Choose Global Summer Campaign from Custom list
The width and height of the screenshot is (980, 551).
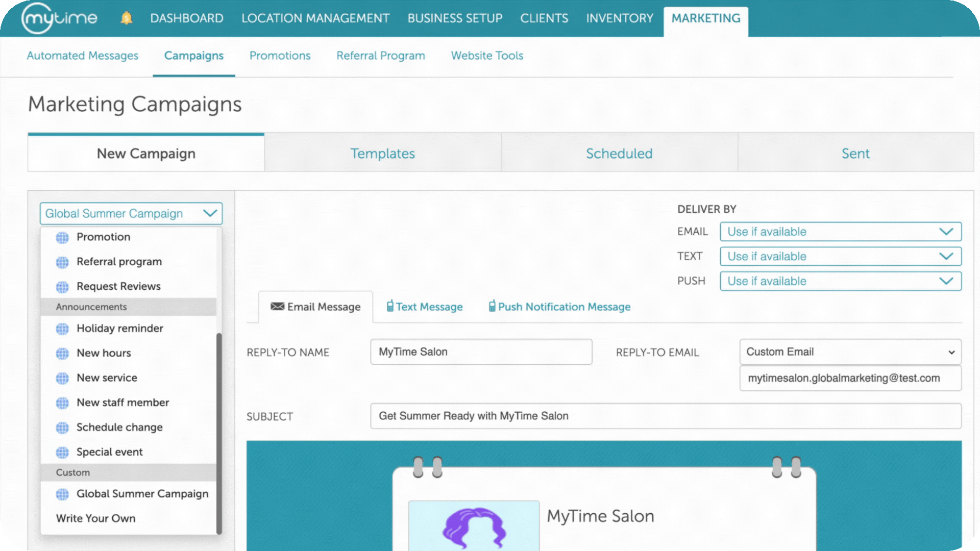click(x=129, y=494)
